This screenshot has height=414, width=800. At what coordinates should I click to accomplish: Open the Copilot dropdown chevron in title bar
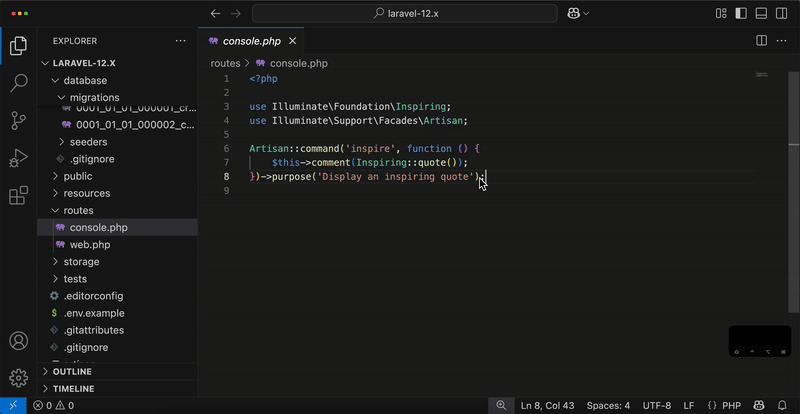pyautogui.click(x=586, y=14)
